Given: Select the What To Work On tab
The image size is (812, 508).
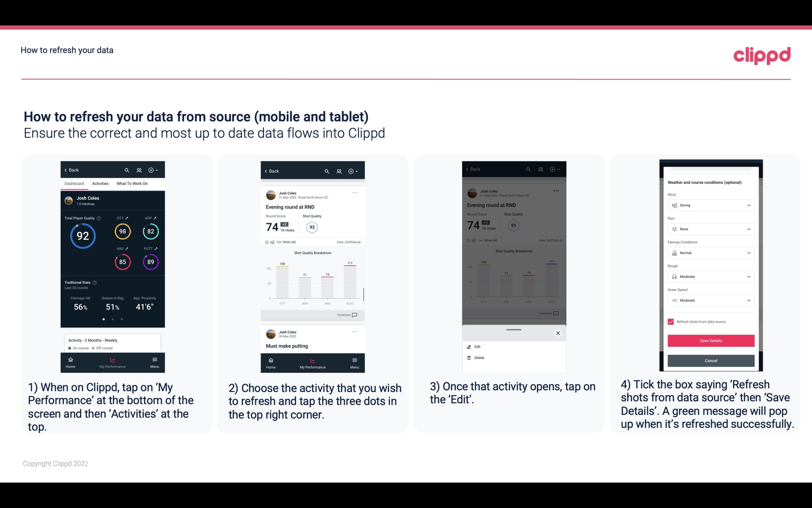Looking at the screenshot, I should pyautogui.click(x=131, y=183).
